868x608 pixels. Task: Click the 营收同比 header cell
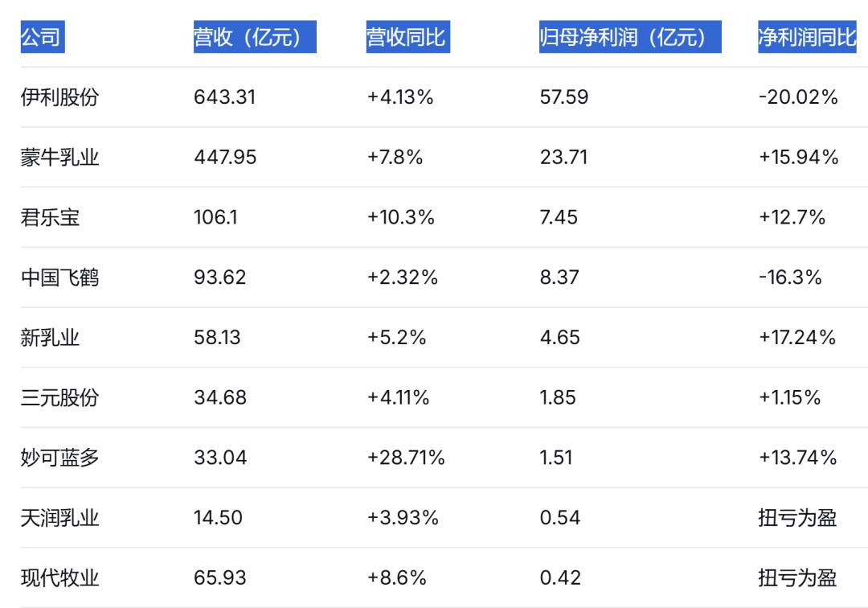coord(408,37)
